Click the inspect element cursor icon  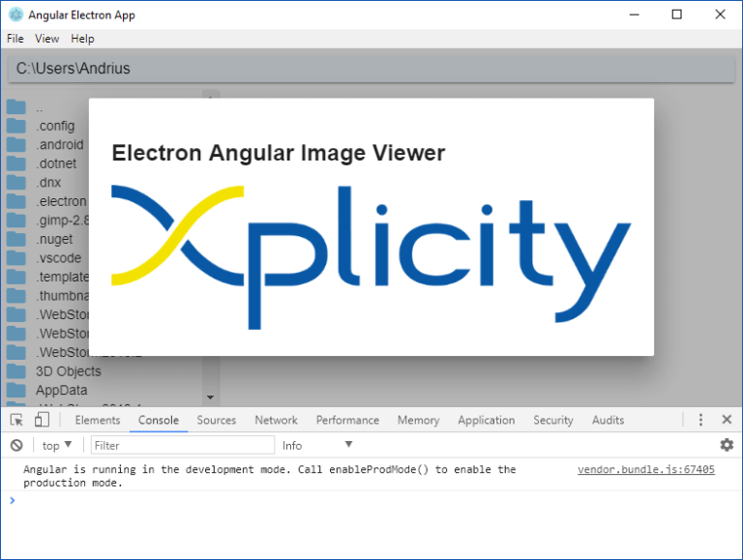pos(16,420)
